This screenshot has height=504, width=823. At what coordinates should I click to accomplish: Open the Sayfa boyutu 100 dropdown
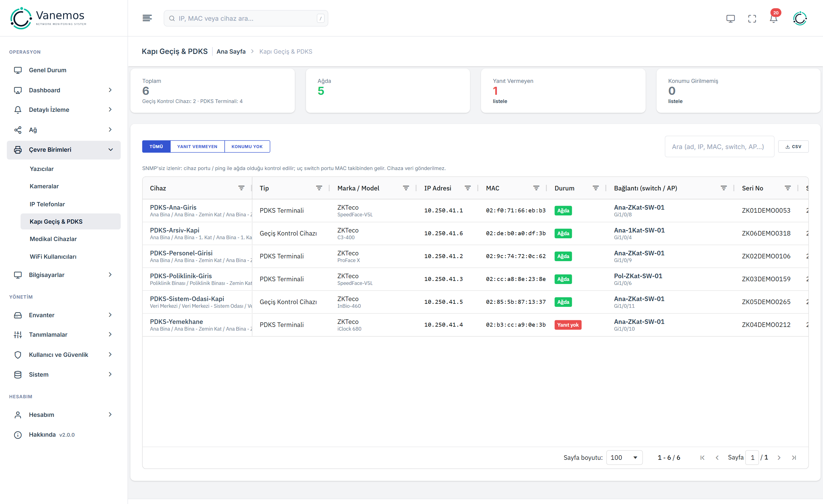coord(624,458)
